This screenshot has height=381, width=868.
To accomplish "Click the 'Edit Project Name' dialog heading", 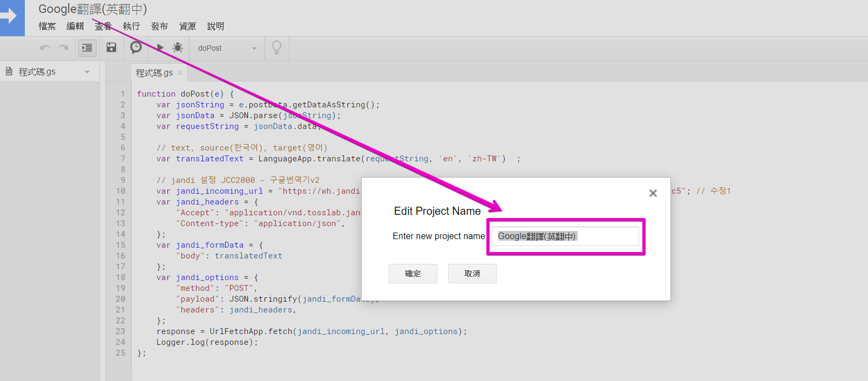I will click(x=437, y=211).
